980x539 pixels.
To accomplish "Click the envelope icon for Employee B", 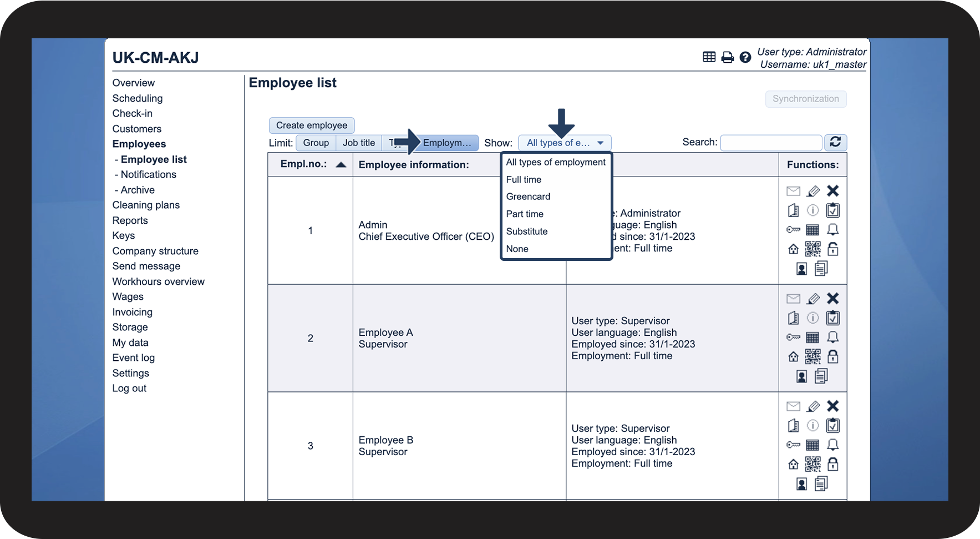I will click(x=793, y=406).
